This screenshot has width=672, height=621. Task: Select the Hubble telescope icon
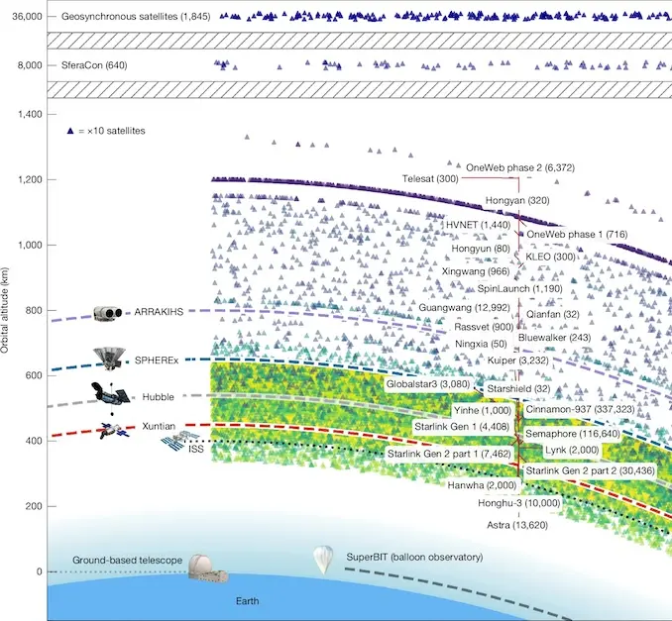[x=106, y=395]
